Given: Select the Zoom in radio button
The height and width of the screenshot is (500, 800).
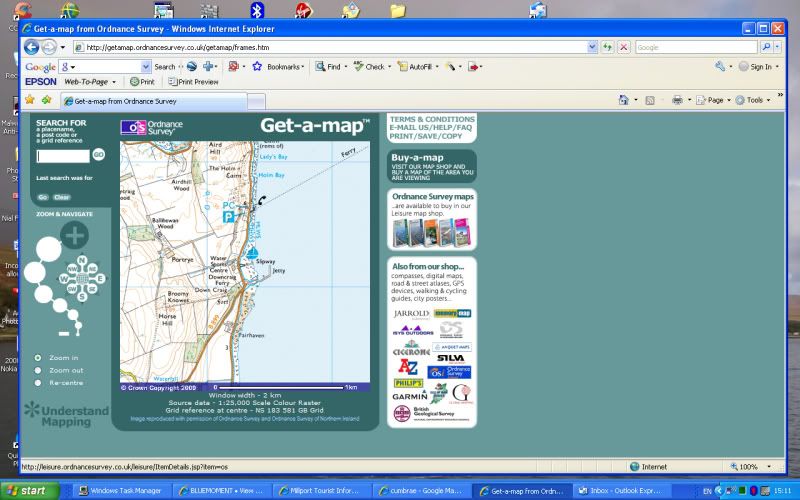Looking at the screenshot, I should tap(38, 358).
